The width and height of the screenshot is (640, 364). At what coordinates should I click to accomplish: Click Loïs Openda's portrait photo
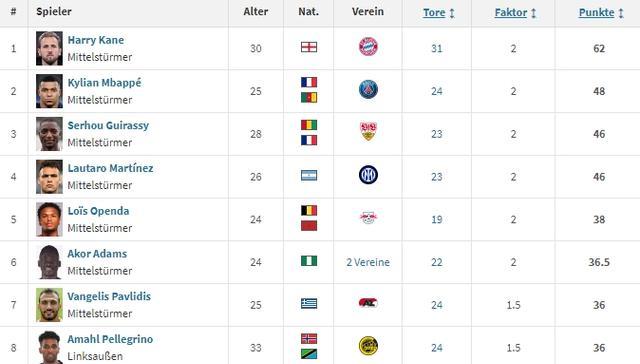[49, 220]
